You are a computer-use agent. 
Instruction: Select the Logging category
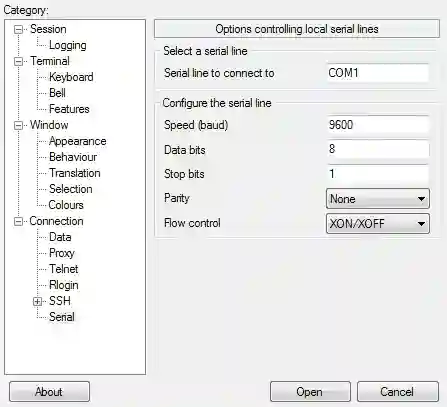[68, 45]
